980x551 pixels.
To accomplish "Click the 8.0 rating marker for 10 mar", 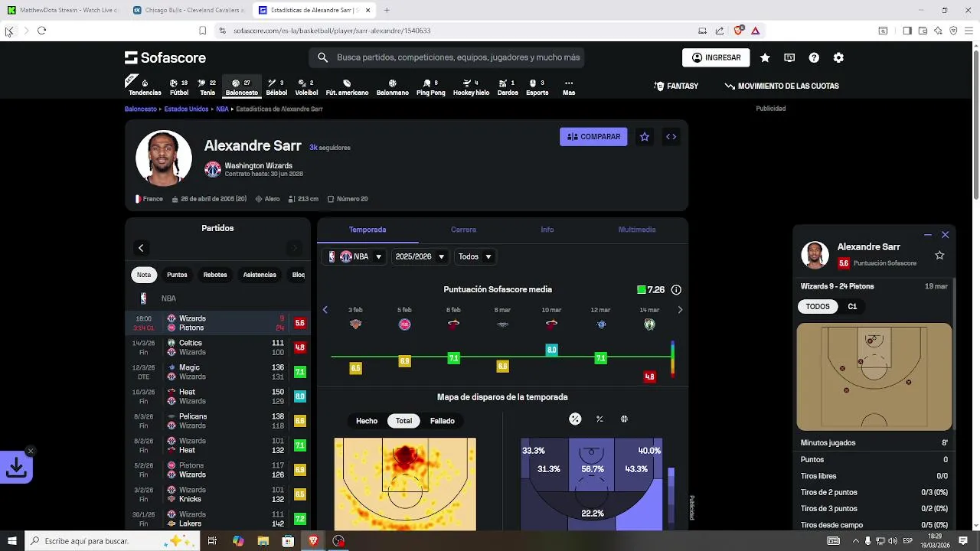I will point(551,350).
